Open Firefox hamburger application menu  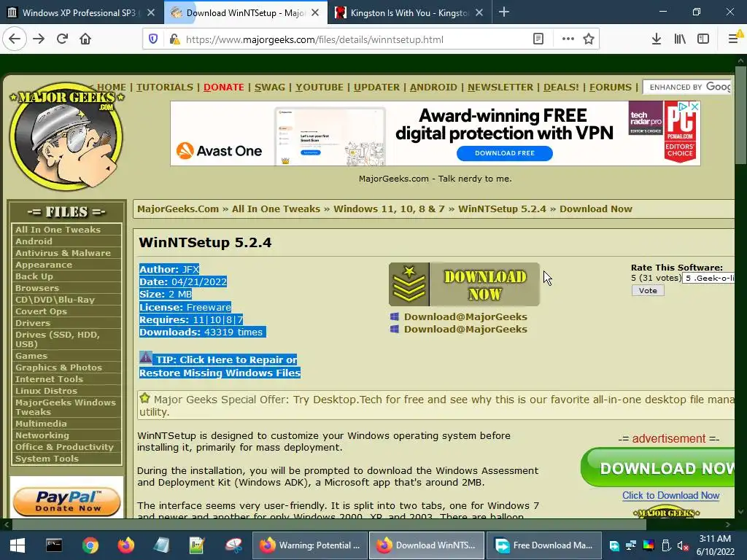point(734,39)
